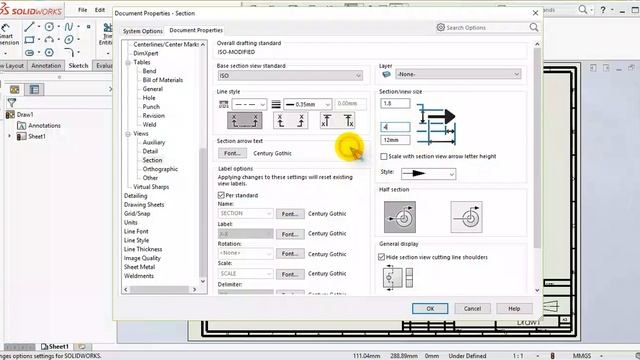Switch to Annotation ribbon tab
The image size is (640, 360).
46,66
